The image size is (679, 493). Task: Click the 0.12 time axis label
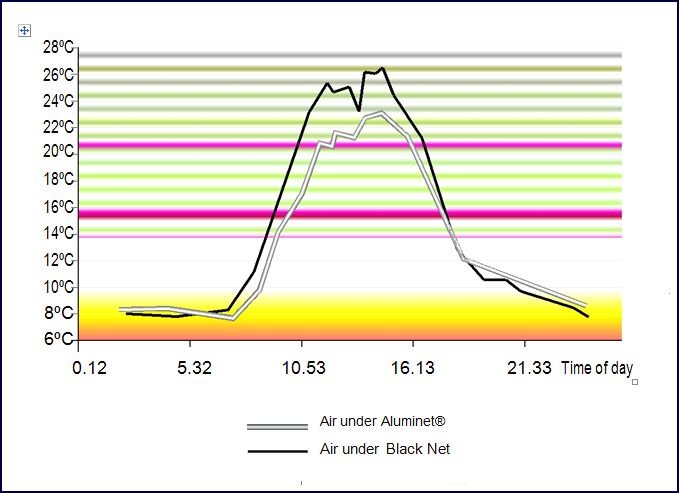89,368
